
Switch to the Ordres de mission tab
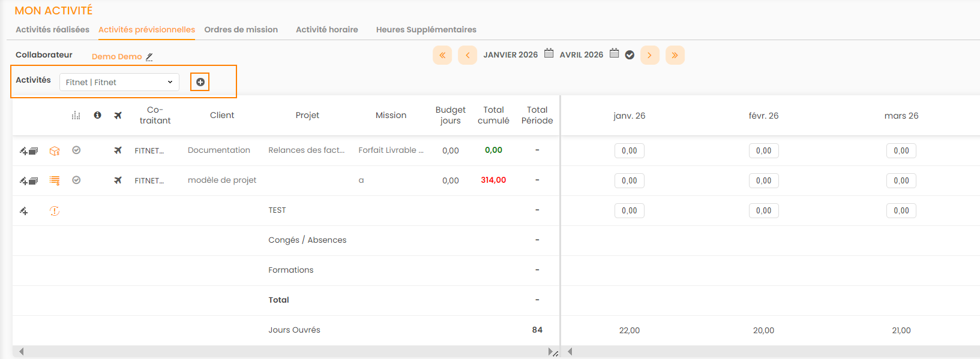pos(241,29)
